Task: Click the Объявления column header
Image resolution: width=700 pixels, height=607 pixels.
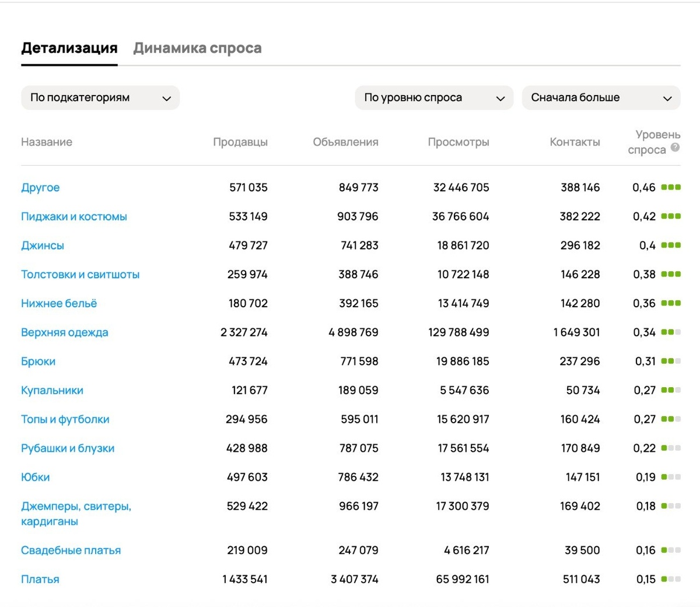Action: [x=345, y=142]
